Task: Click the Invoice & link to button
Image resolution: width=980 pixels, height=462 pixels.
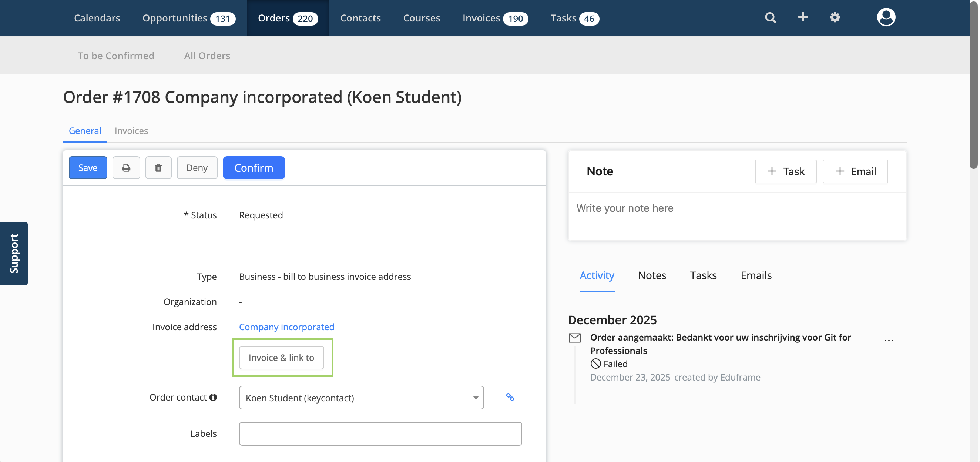Action: tap(281, 358)
